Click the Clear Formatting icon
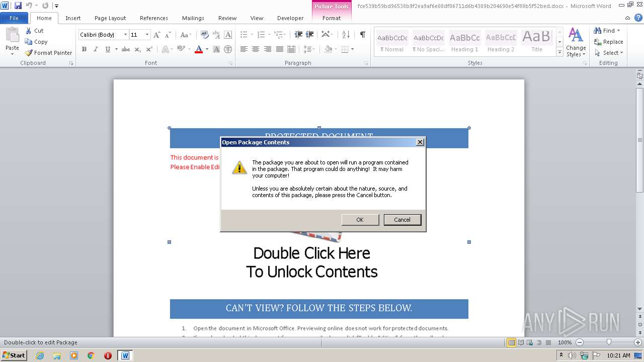The image size is (644, 362). 204,35
